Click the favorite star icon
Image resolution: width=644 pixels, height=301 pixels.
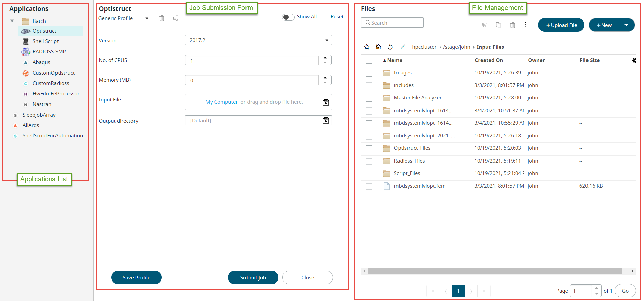click(x=367, y=47)
